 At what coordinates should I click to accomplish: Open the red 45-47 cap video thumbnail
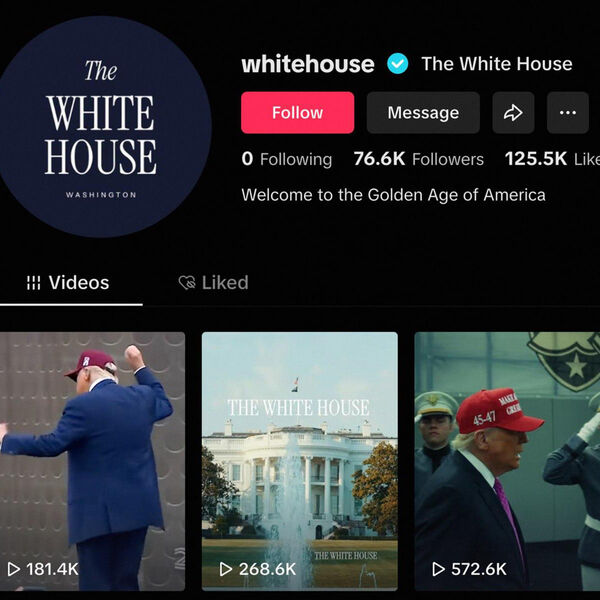[507, 461]
